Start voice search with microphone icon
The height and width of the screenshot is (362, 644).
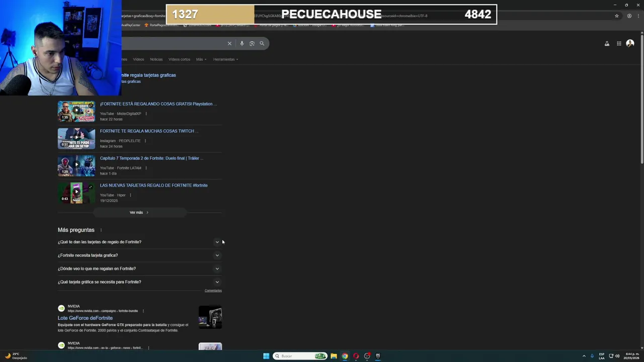click(242, 44)
